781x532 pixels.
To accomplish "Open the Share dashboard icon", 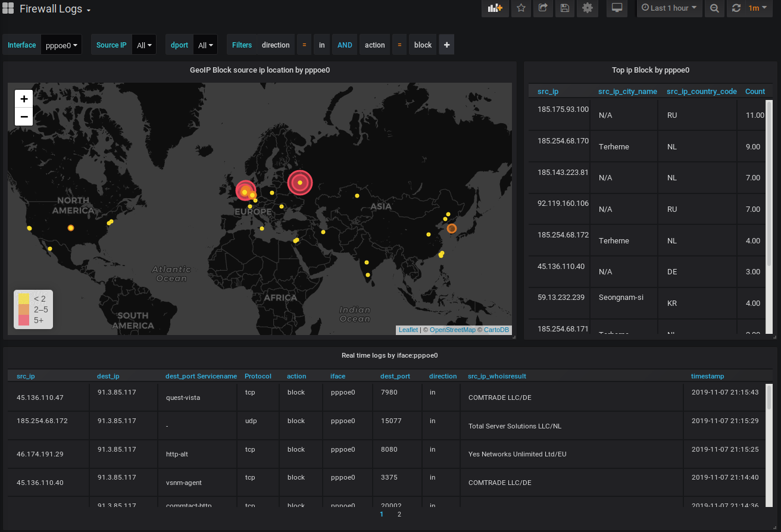I will pyautogui.click(x=543, y=8).
